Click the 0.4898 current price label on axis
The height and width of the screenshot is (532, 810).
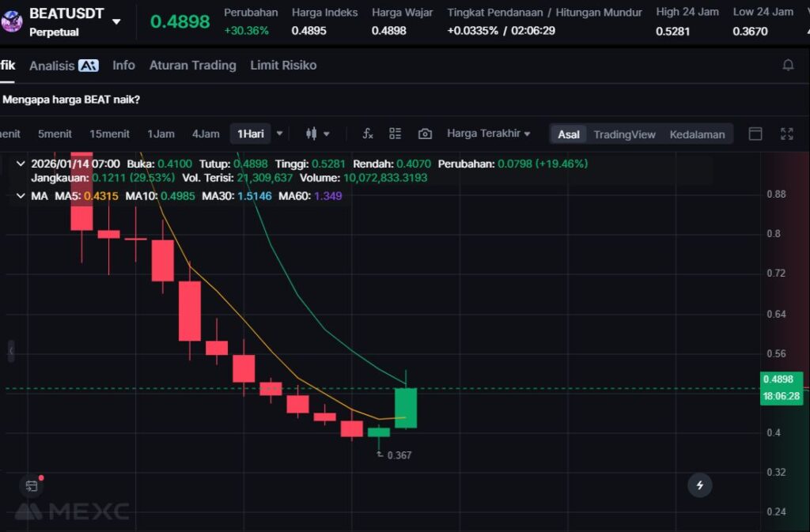click(x=781, y=379)
